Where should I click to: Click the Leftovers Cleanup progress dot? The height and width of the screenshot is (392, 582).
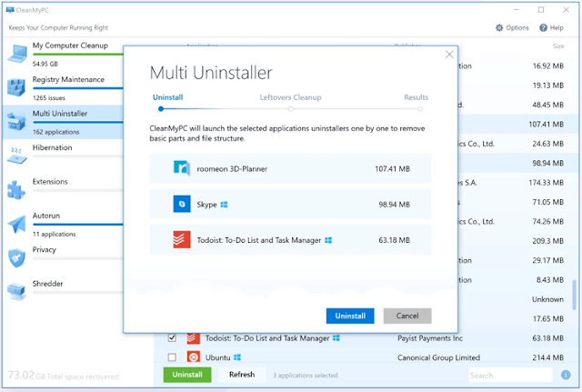click(x=291, y=109)
